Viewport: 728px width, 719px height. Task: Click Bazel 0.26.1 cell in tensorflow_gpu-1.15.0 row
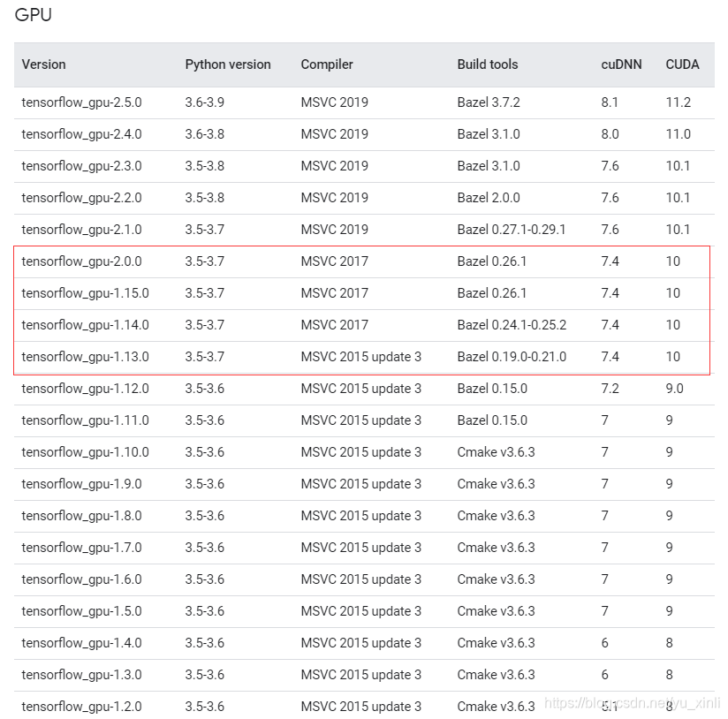click(x=492, y=293)
